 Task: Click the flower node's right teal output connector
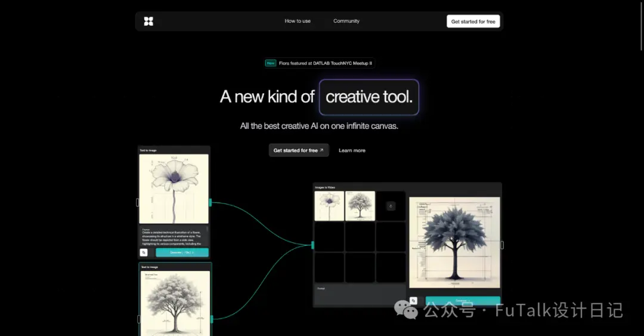point(210,202)
